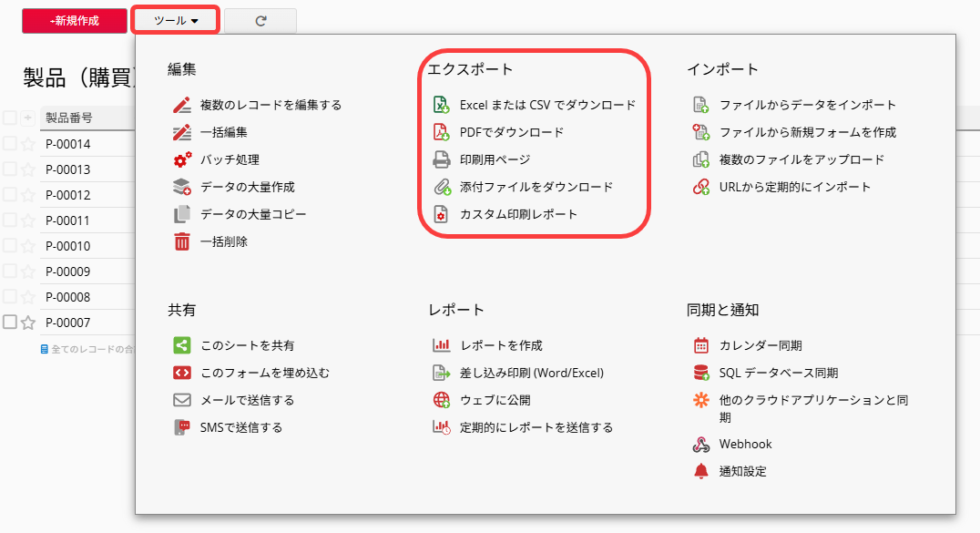The height and width of the screenshot is (533, 980).
Task: Click the SQL データベース同期 icon
Action: pyautogui.click(x=700, y=373)
